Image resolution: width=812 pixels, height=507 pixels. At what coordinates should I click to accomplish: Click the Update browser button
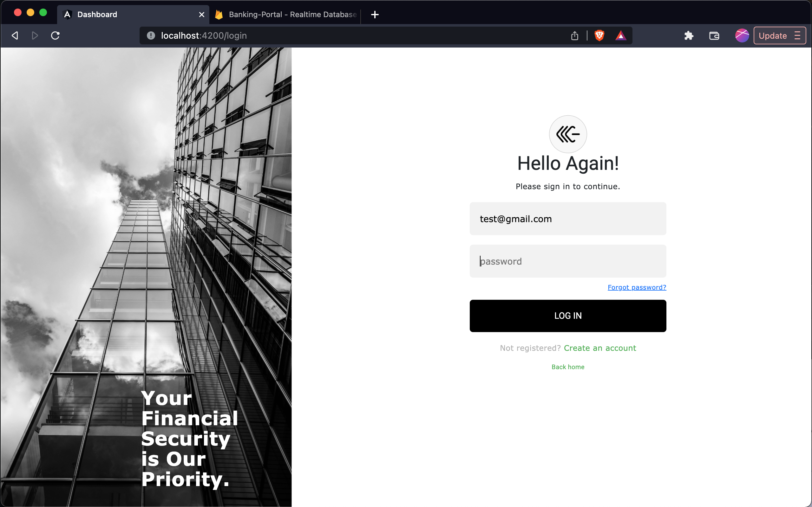click(773, 35)
